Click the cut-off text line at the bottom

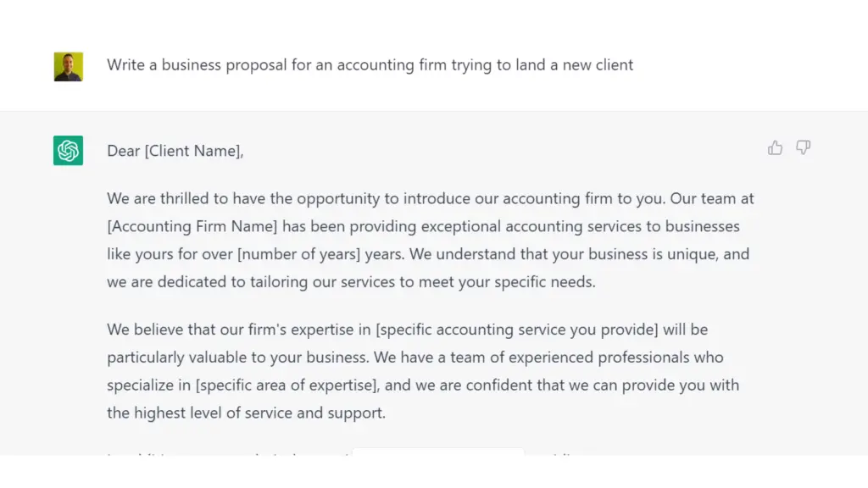tap(341, 454)
